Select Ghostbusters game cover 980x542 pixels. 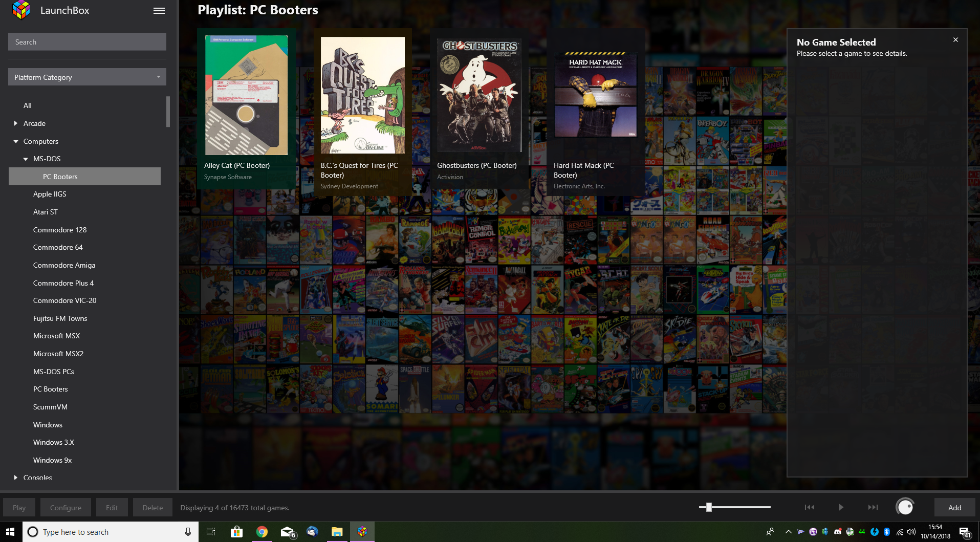click(x=480, y=95)
